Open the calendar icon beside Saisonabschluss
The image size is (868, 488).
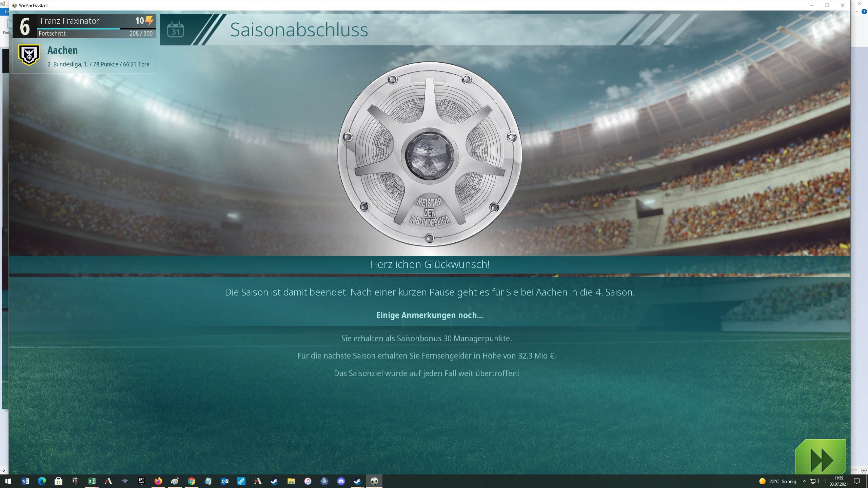click(x=175, y=30)
